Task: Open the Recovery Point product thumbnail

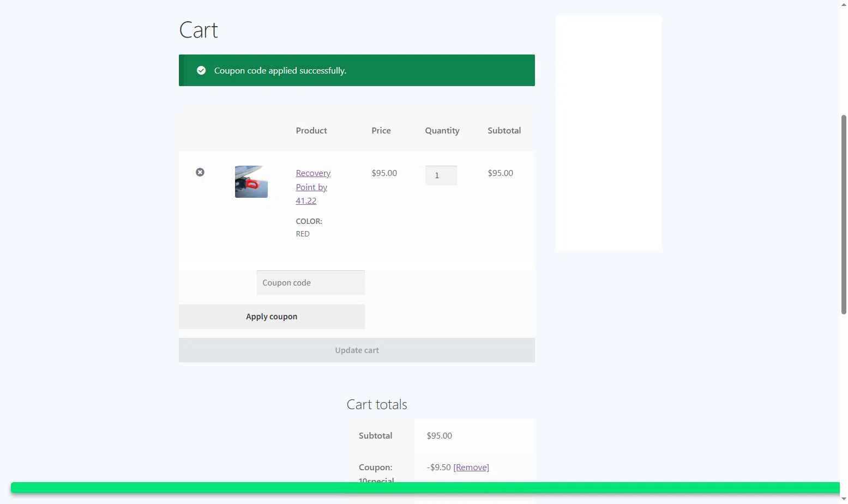Action: pos(251,181)
